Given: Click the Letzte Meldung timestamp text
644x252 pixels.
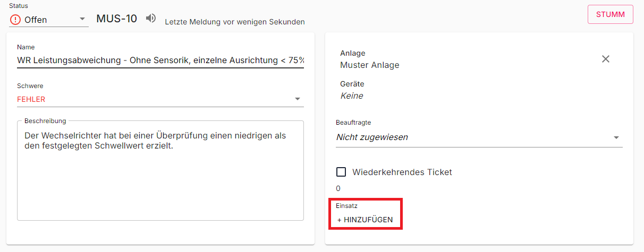Looking at the screenshot, I should (235, 22).
